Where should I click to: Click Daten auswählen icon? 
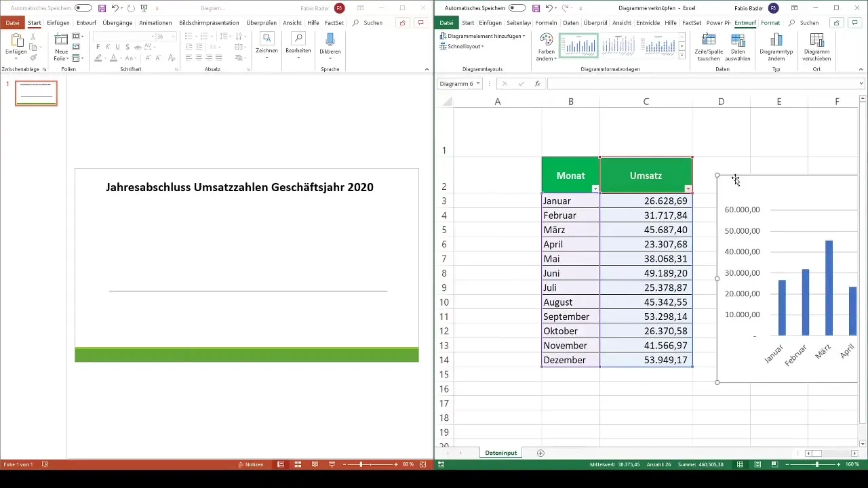738,41
